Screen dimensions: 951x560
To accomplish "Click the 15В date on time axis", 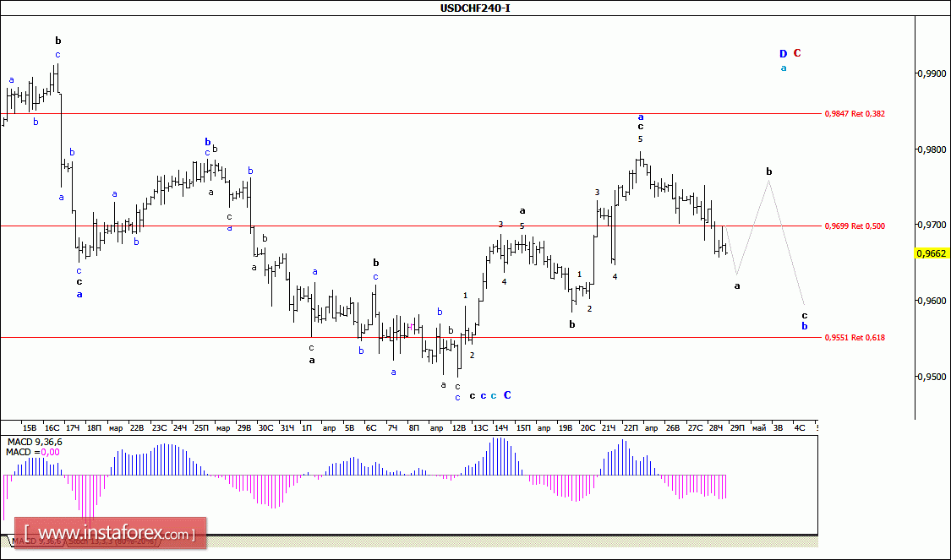I will [x=30, y=428].
